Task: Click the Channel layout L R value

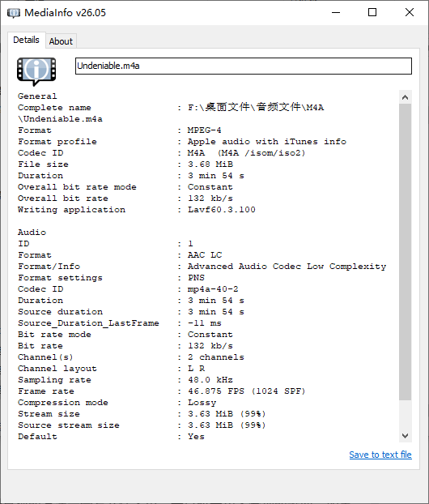Action: (197, 369)
